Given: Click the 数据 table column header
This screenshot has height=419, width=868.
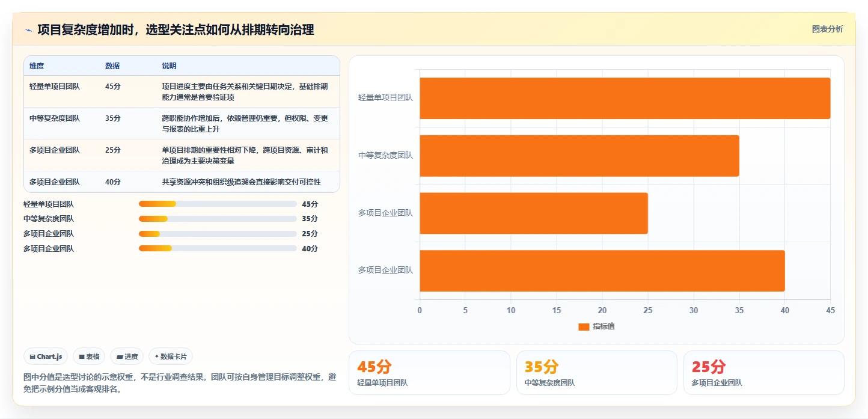Looking at the screenshot, I should (x=112, y=66).
